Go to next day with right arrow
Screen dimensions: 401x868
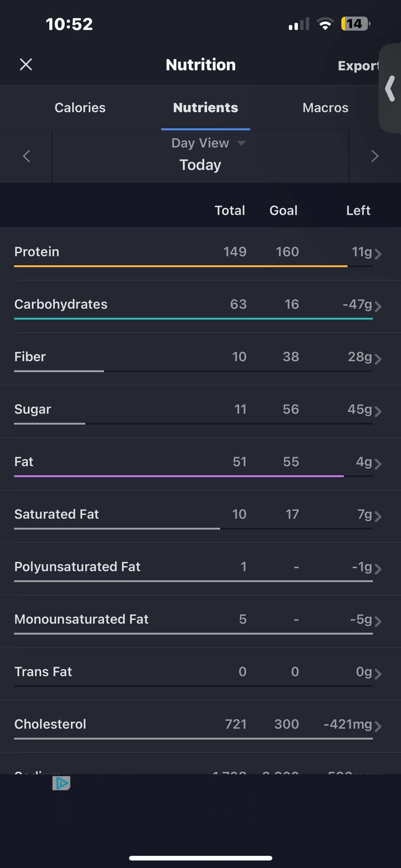375,156
